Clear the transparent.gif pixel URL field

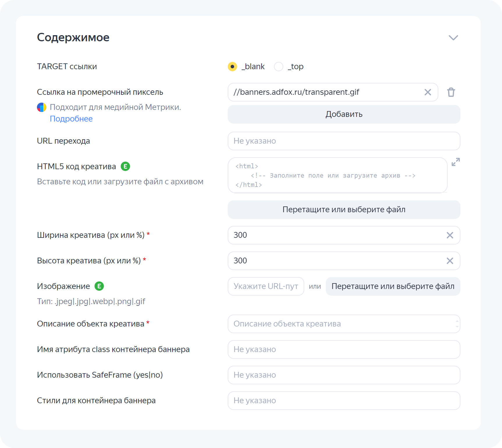(428, 92)
